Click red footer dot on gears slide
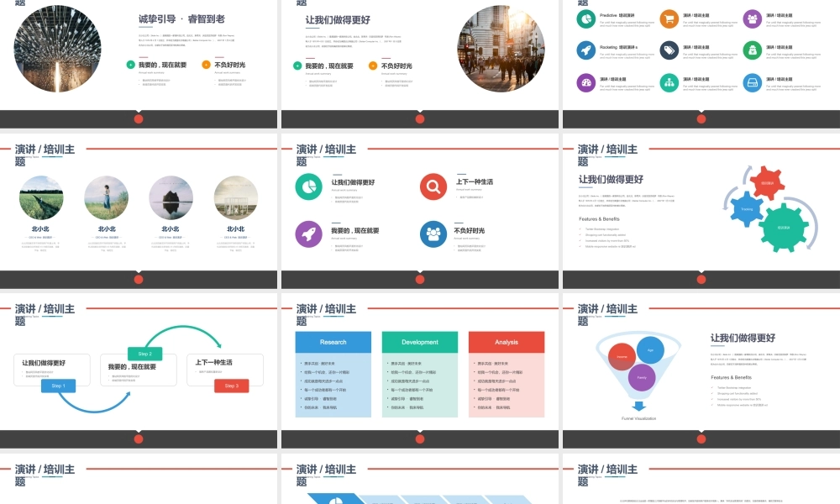The width and height of the screenshot is (840, 504). (701, 279)
